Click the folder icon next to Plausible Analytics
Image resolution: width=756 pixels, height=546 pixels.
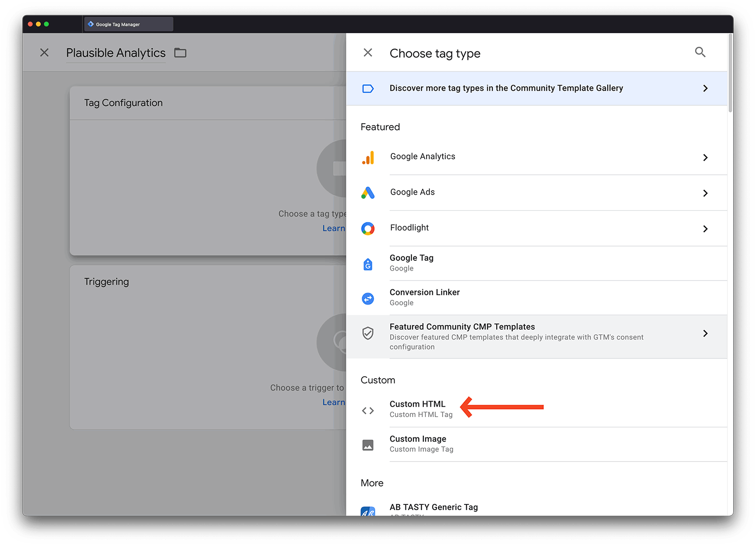click(180, 52)
